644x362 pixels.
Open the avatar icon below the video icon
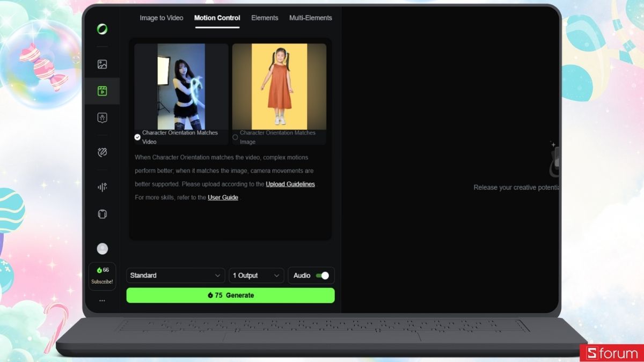pyautogui.click(x=102, y=118)
